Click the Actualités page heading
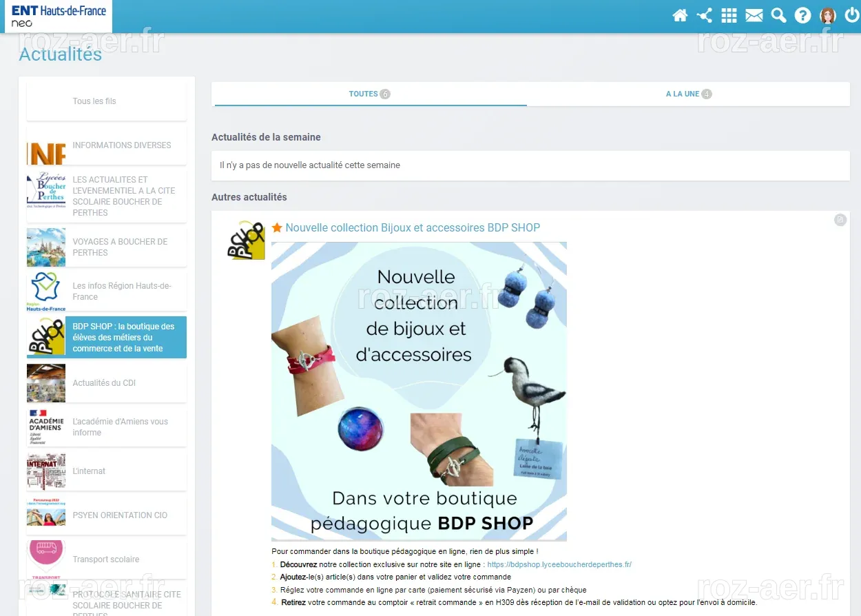Viewport: 861px width, 616px height. tap(61, 54)
